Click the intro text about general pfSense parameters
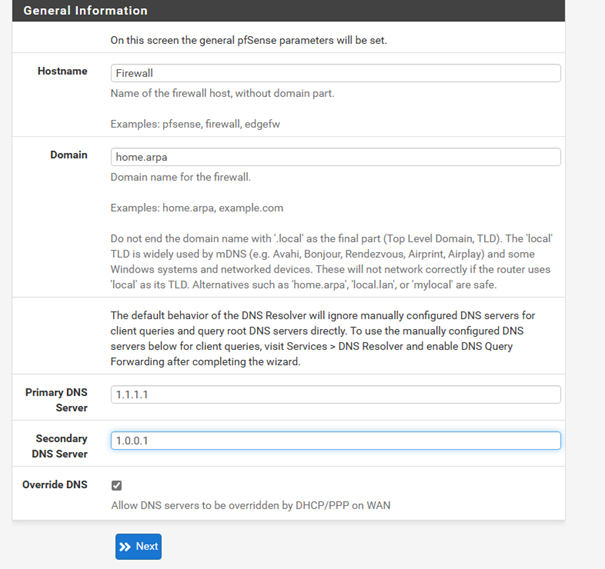Viewport: 605px width, 569px height. point(248,40)
